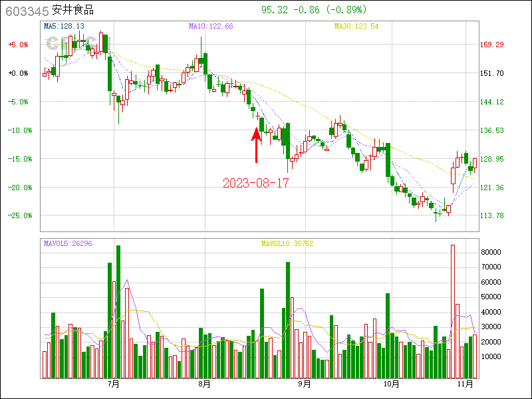Click the MAVOL10:30752 volume label

point(287,243)
